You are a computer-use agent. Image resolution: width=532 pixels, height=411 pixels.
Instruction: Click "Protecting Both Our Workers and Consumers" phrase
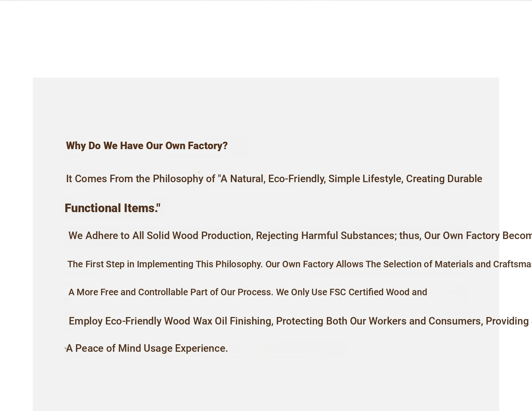(378, 321)
